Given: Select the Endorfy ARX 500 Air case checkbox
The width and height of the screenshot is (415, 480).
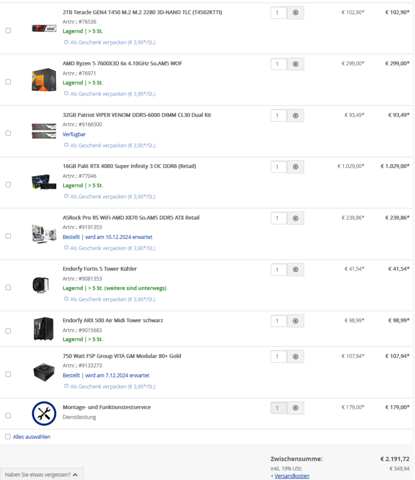Looking at the screenshot, I should pos(8,331).
